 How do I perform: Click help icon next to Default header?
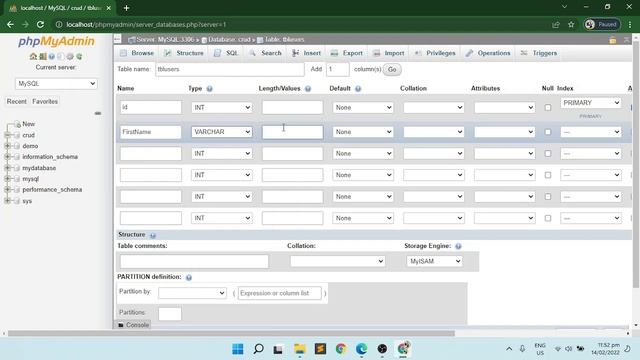pyautogui.click(x=358, y=89)
